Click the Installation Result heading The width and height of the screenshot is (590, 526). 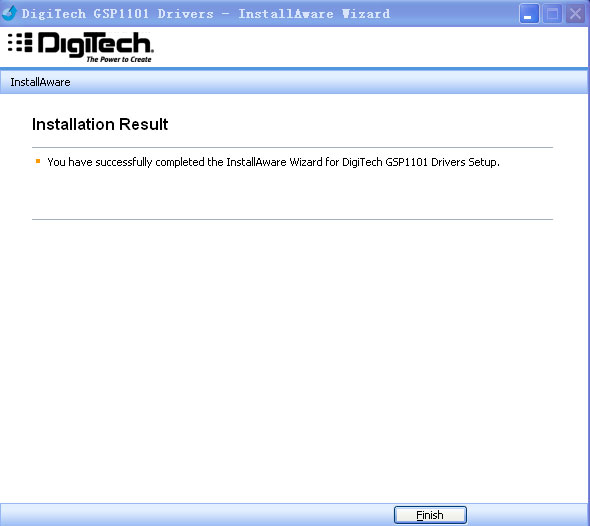click(x=100, y=124)
